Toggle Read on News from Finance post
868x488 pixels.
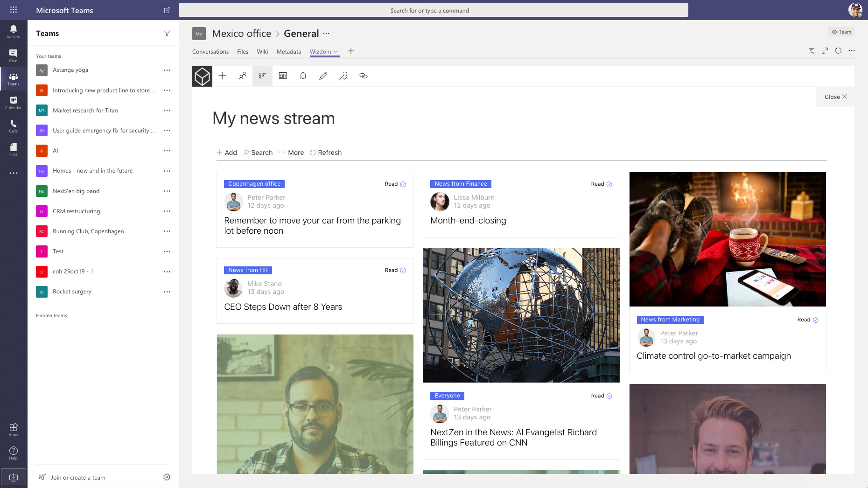tap(602, 184)
